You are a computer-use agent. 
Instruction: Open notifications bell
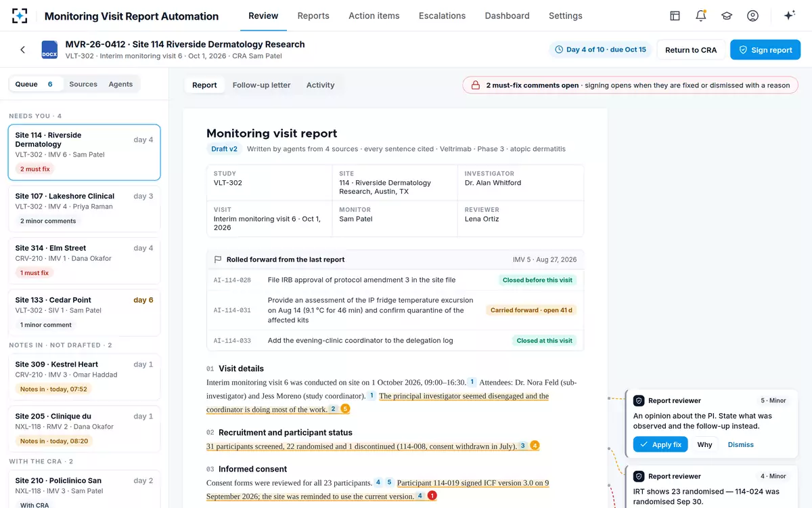click(701, 16)
